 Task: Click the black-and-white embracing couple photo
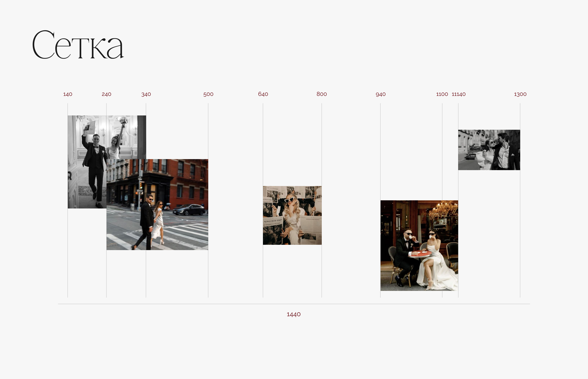(x=489, y=150)
